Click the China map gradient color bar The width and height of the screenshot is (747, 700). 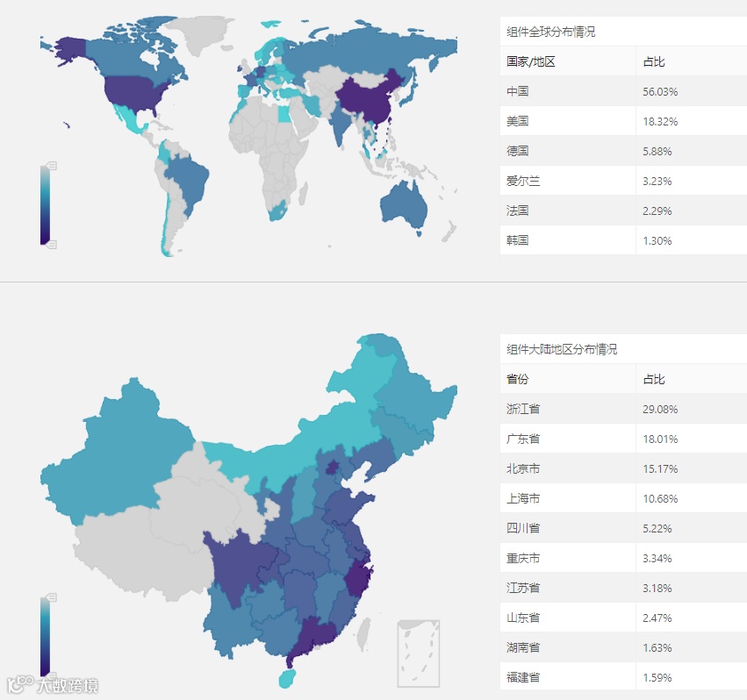[45, 637]
